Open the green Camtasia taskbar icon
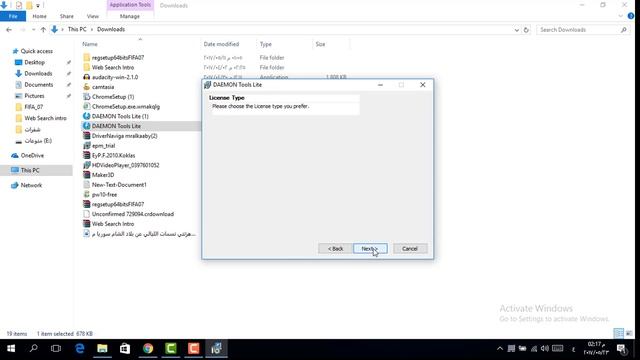The width and height of the screenshot is (640, 360). point(171,349)
